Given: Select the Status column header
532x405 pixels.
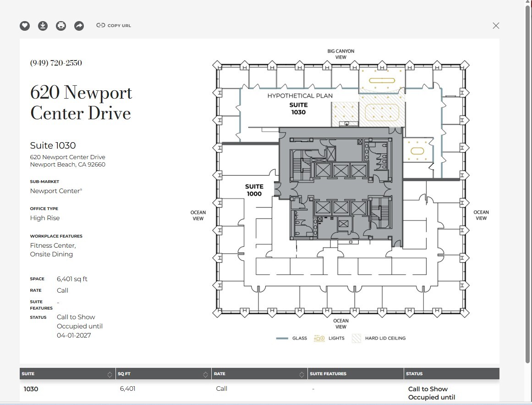Looking at the screenshot, I should (452, 374).
